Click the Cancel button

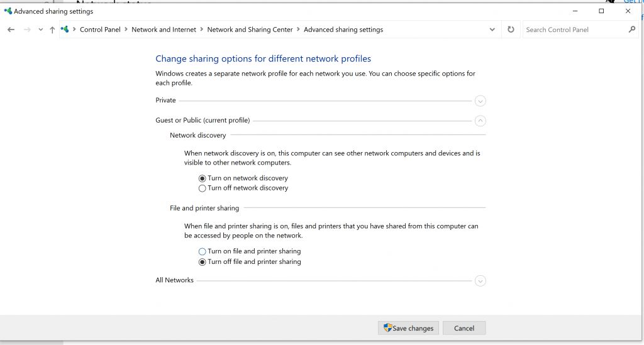click(x=464, y=328)
